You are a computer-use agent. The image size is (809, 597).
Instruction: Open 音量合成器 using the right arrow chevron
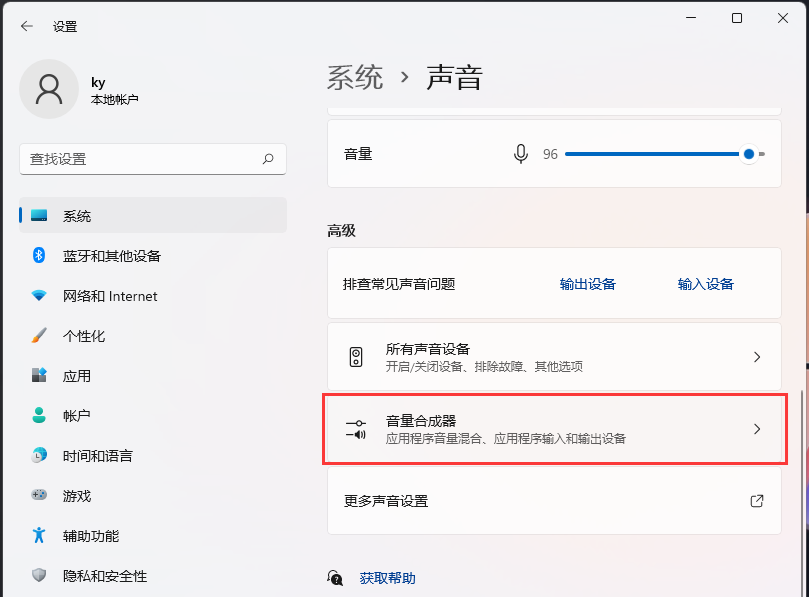click(757, 429)
